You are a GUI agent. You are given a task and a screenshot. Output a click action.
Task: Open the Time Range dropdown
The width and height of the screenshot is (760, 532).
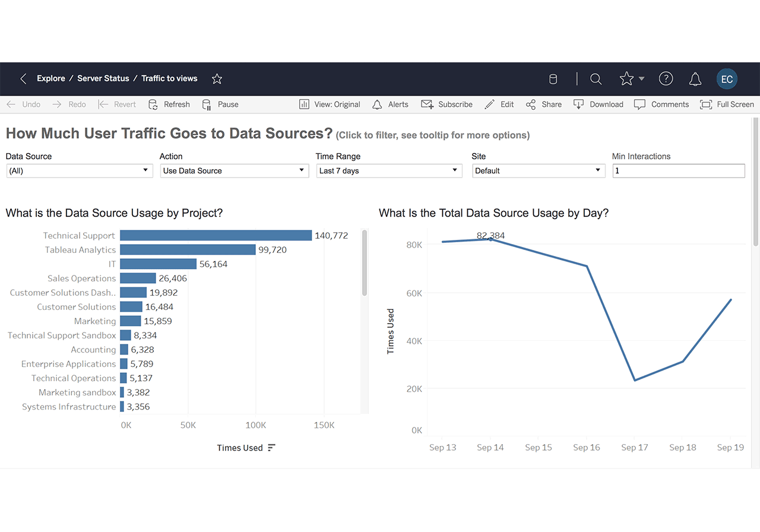tap(389, 171)
